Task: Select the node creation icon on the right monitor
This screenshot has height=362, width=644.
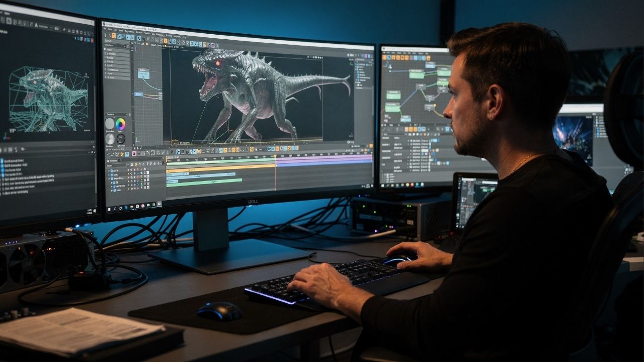Action: coord(384,57)
